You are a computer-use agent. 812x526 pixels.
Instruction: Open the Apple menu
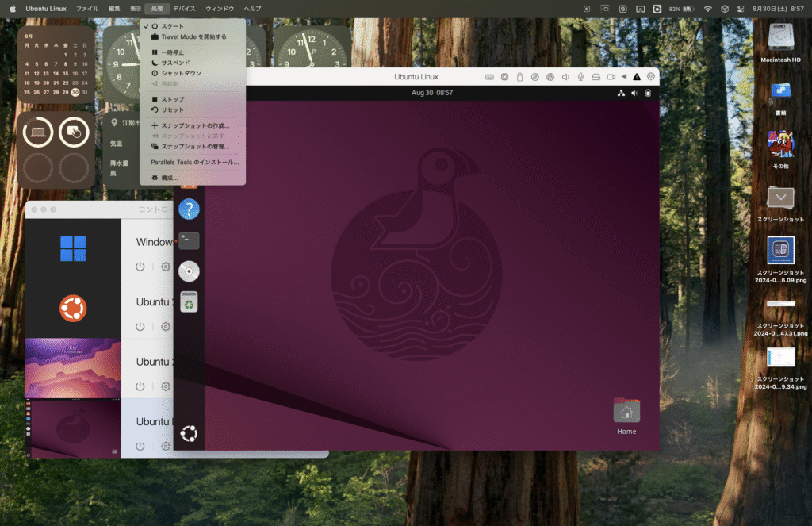13,9
